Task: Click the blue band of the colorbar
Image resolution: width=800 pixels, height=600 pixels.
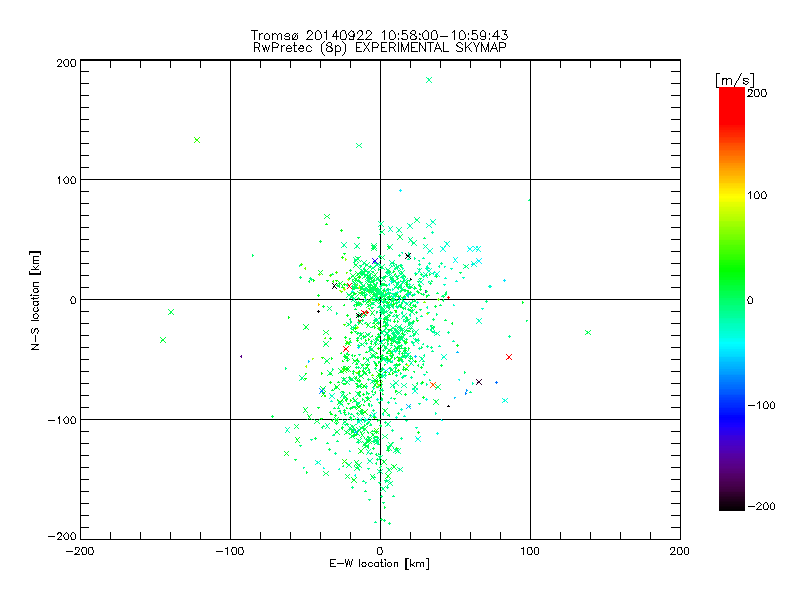Action: point(732,416)
